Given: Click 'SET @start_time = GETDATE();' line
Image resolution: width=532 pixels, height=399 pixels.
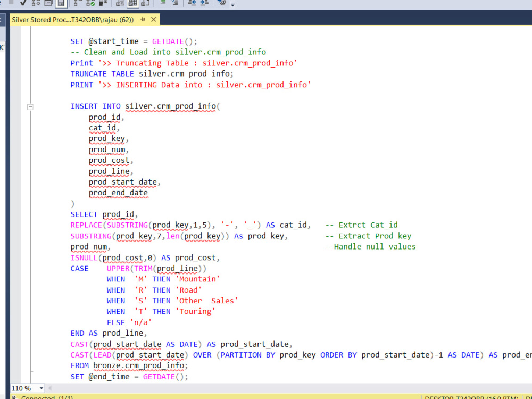Looking at the screenshot, I should point(134,41).
